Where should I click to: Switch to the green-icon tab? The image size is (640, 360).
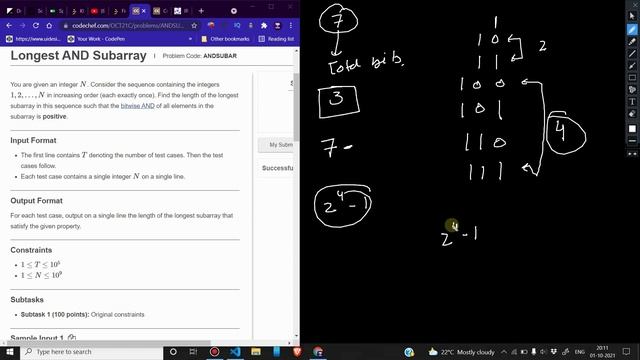[x=56, y=11]
